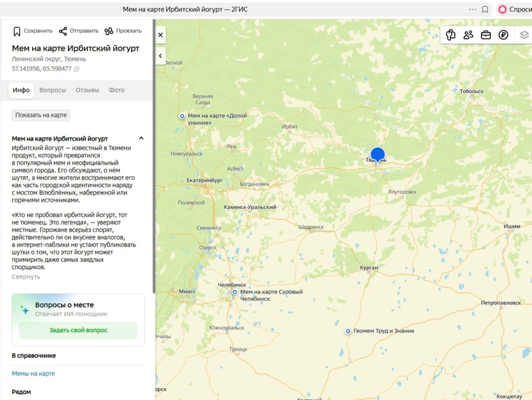Click the Челябинск city label on the map

pyautogui.click(x=232, y=285)
